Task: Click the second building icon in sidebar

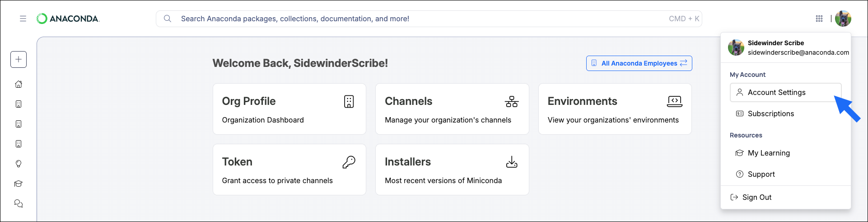Action: click(x=19, y=124)
